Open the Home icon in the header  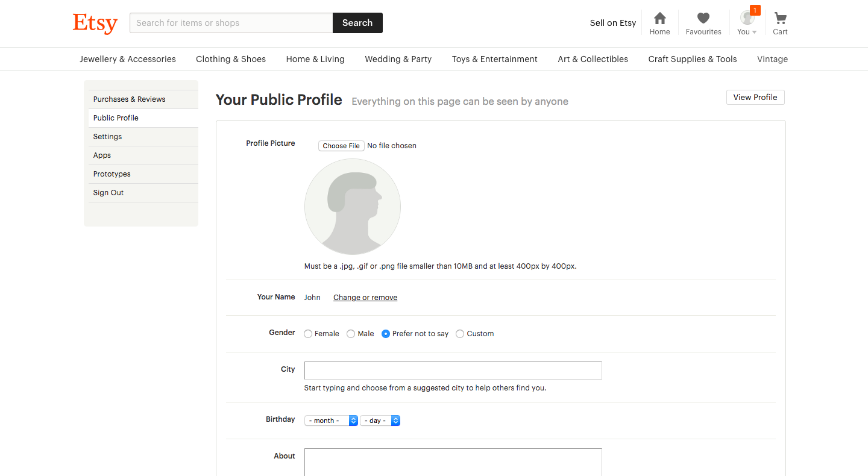pos(659,19)
